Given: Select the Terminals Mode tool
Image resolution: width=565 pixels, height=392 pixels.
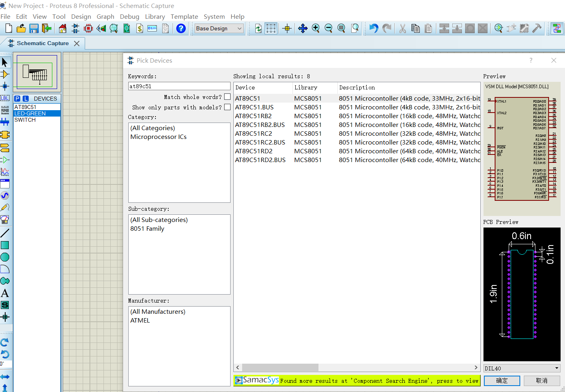Looking at the screenshot, I should point(5,148).
